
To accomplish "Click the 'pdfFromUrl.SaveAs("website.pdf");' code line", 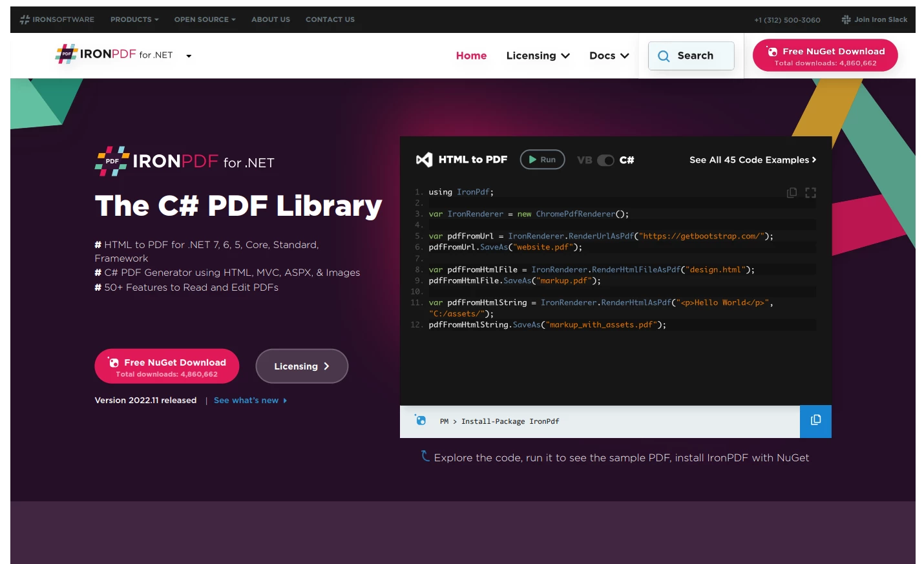I will 505,247.
